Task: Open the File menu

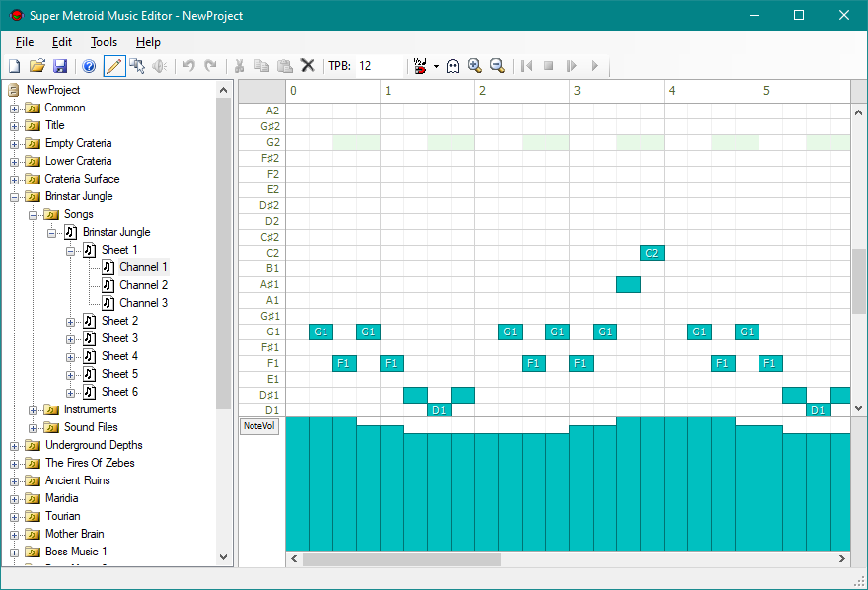Action: [x=25, y=42]
